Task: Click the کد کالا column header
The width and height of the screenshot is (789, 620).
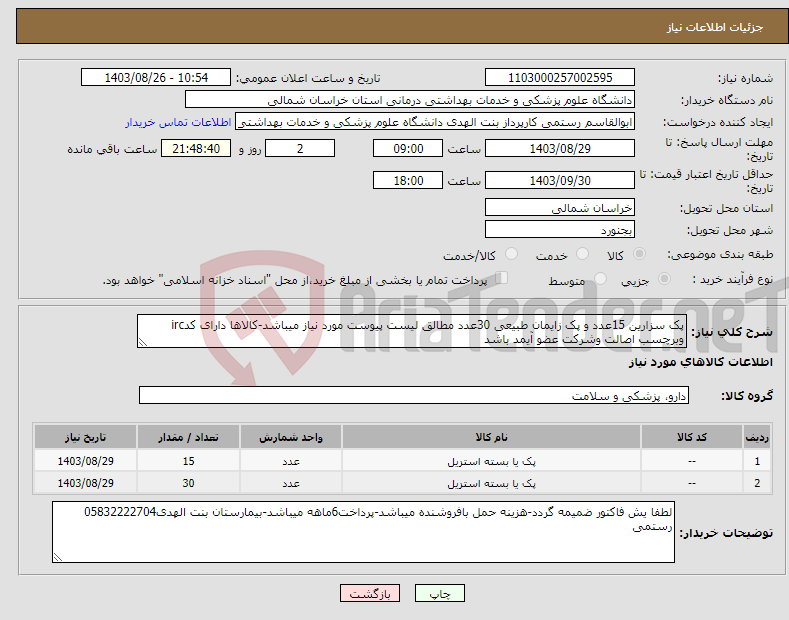Action: pos(692,437)
